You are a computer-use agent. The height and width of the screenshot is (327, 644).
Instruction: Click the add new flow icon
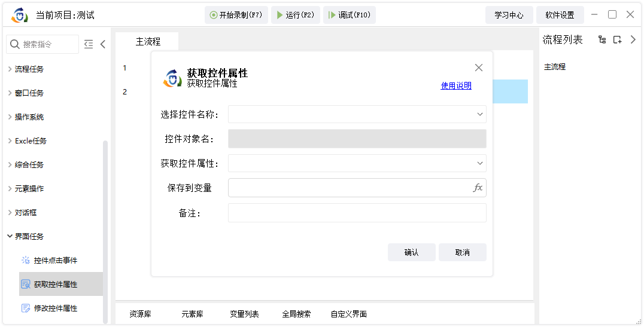pos(617,39)
